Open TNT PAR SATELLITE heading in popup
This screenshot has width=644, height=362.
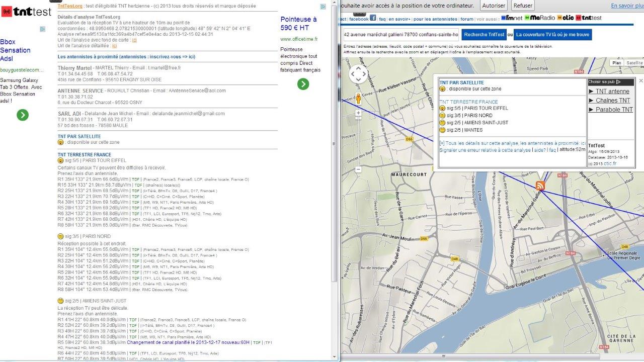click(x=461, y=82)
